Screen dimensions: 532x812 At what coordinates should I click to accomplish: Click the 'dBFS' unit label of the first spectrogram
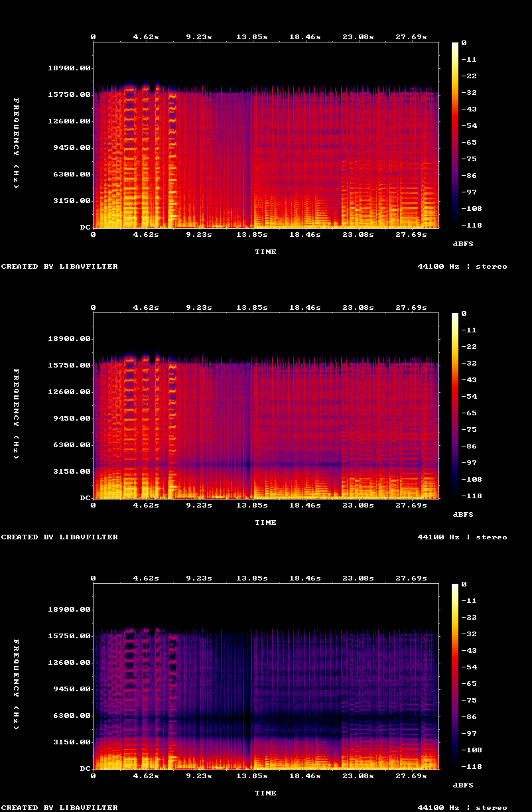(x=463, y=244)
